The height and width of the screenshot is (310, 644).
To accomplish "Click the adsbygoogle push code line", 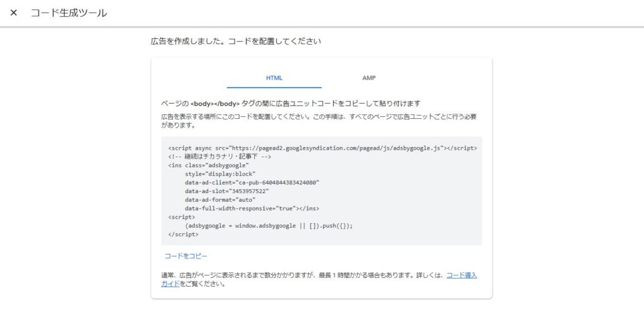I will (269, 226).
